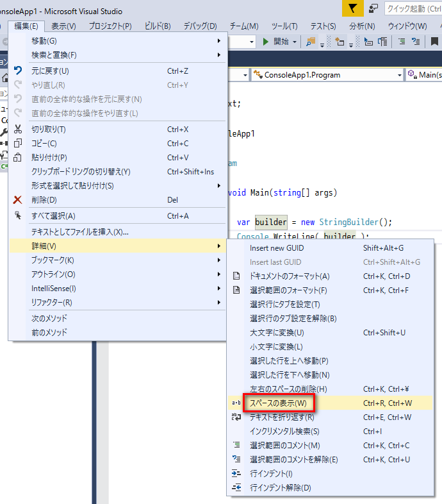The width and height of the screenshot is (442, 504).
Task: Click the find in files toolbar icon
Action: coord(311,42)
